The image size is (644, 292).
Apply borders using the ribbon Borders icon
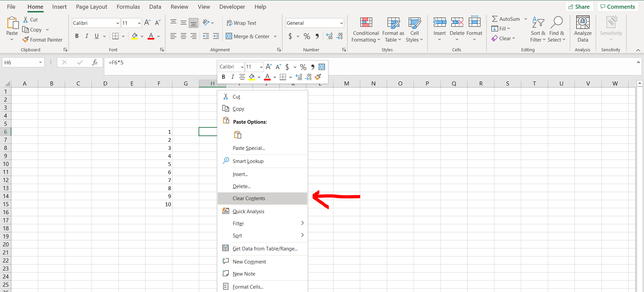(x=115, y=36)
